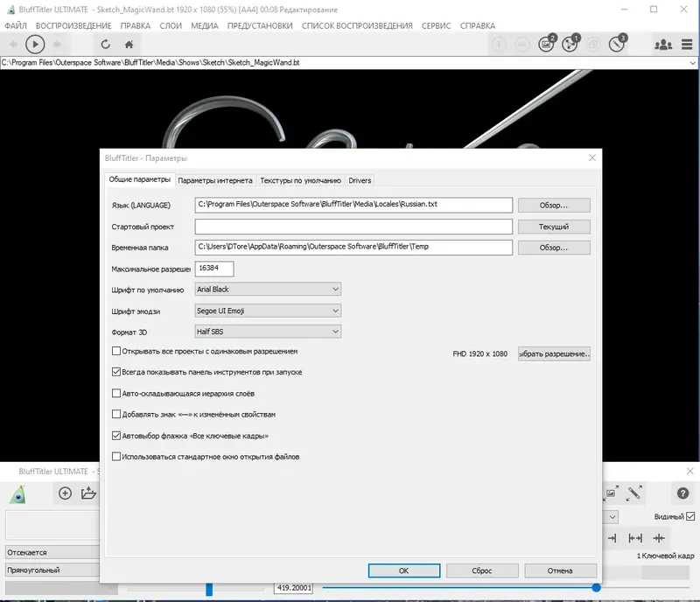Click the blue timeline slider handle

click(x=596, y=588)
